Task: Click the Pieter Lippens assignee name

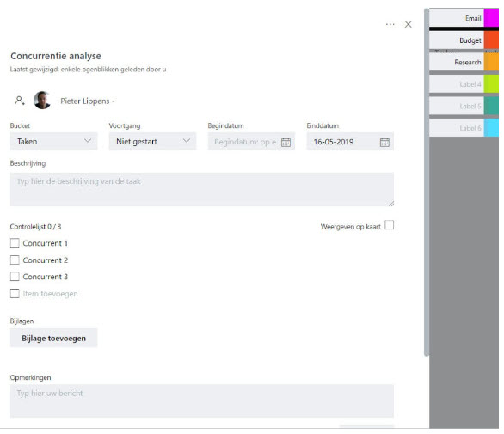Action: (85, 101)
